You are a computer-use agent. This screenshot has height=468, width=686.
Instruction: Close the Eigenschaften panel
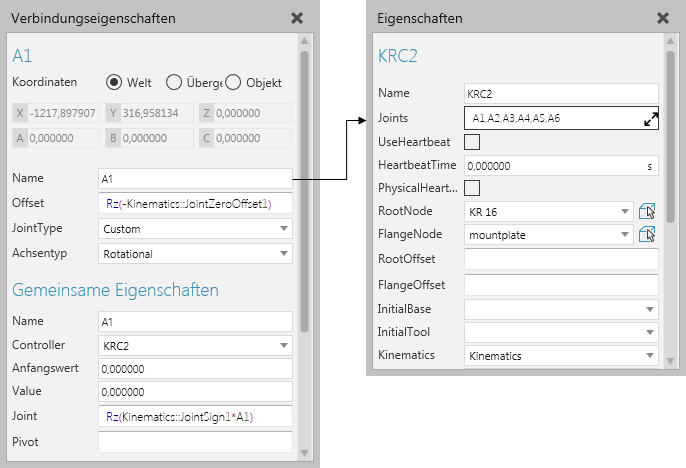pos(662,18)
